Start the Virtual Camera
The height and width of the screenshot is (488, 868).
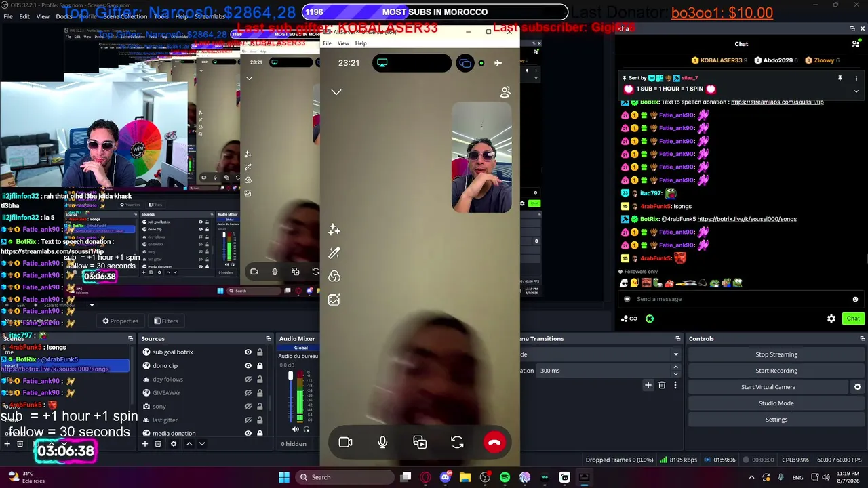pos(768,387)
